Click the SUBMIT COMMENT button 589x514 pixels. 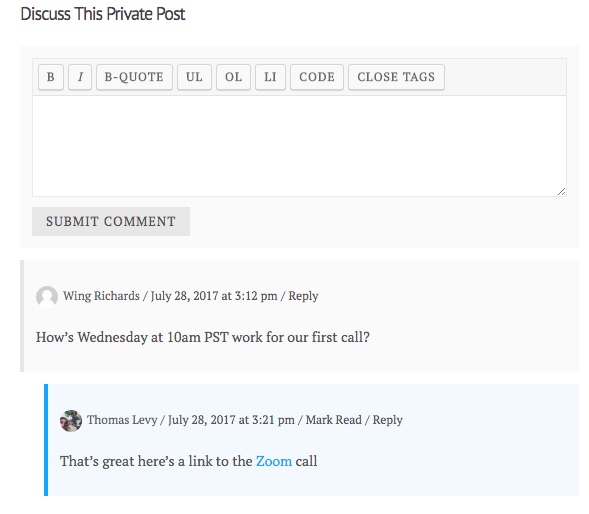coord(111,221)
